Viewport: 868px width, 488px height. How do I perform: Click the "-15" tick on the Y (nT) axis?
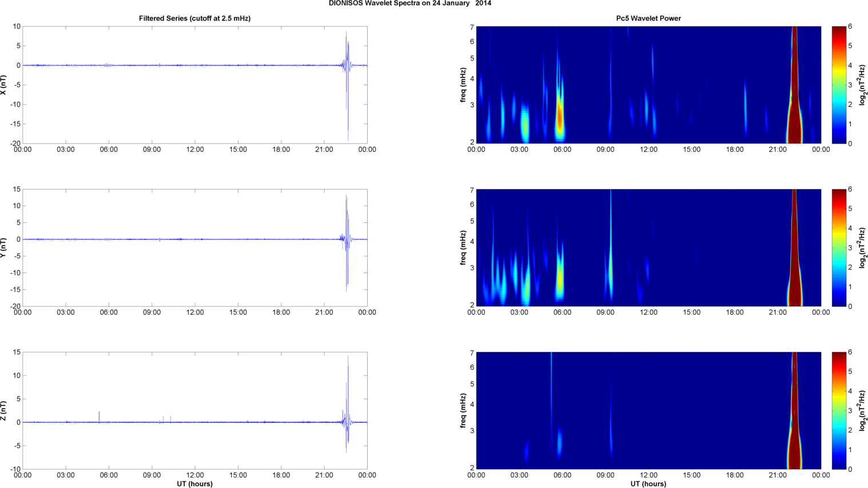tap(15, 290)
